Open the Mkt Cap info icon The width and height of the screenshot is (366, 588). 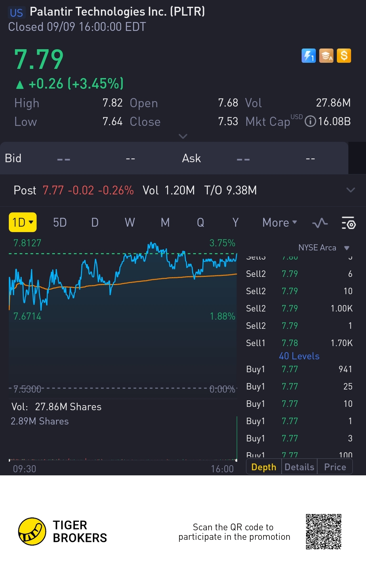(x=310, y=121)
